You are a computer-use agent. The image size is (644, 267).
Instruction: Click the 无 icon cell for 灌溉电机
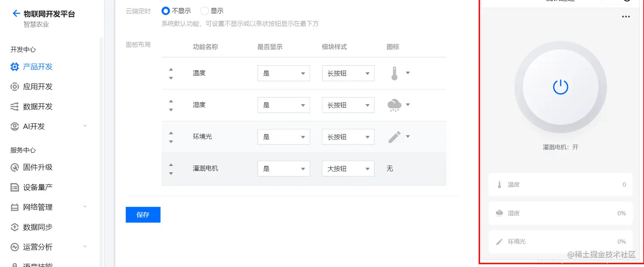(x=390, y=169)
